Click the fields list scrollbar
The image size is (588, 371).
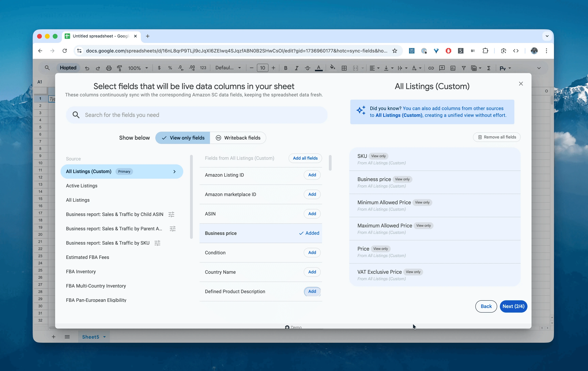point(330,163)
